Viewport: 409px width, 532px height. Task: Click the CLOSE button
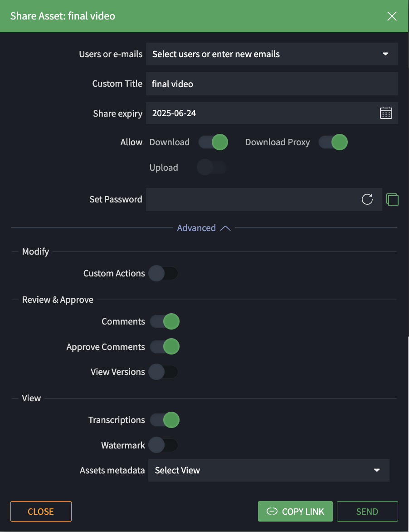coord(41,511)
